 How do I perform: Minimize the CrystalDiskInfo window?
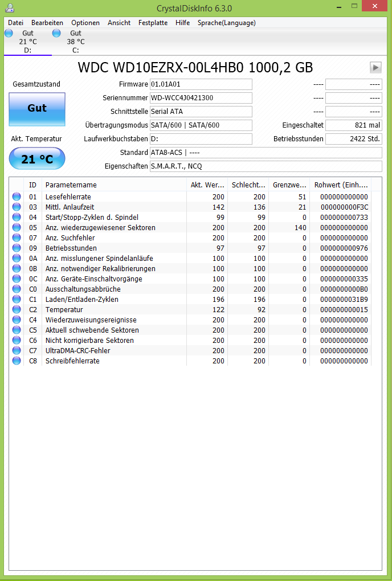click(339, 6)
